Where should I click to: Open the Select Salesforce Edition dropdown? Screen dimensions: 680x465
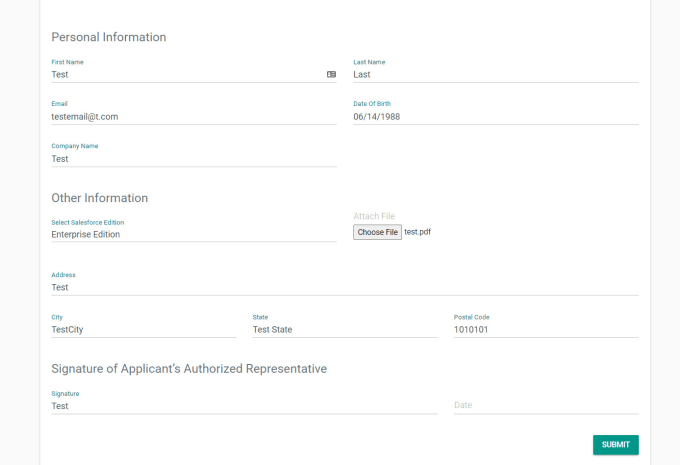pos(194,234)
